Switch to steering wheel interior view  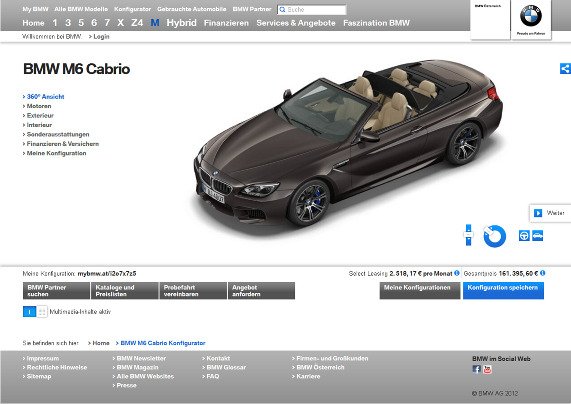point(524,236)
